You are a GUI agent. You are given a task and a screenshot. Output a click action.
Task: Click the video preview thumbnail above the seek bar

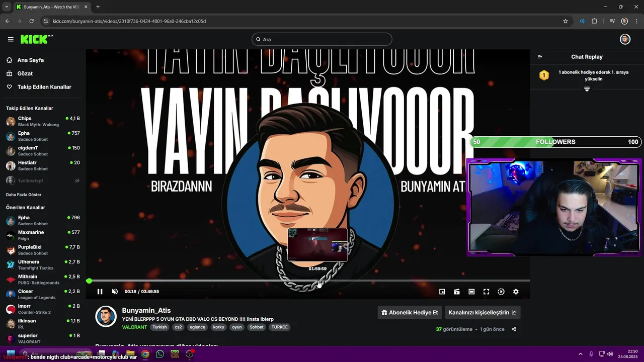click(317, 245)
